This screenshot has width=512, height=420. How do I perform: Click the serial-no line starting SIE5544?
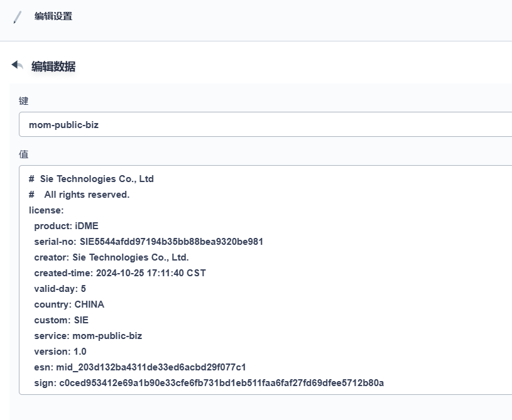point(148,242)
